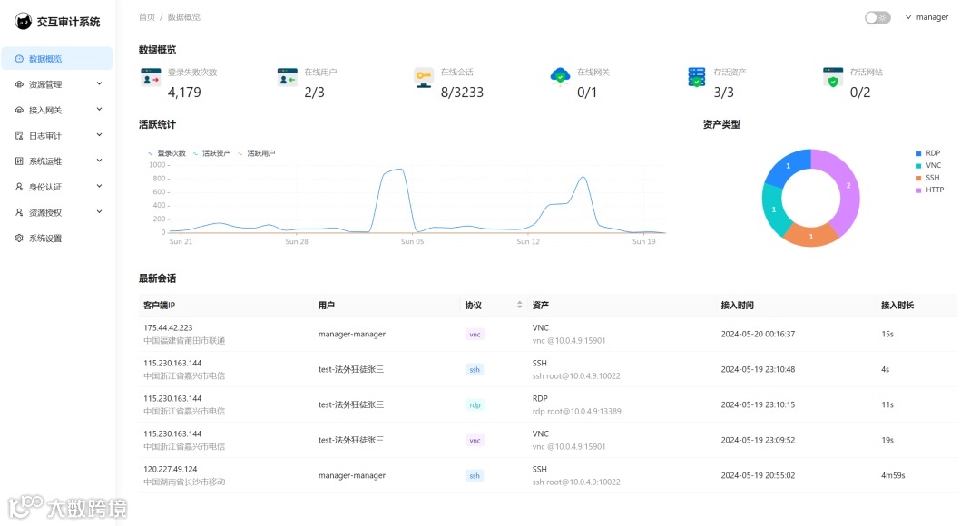
Task: Click the 资源管理 sidebar icon
Action: click(x=19, y=84)
